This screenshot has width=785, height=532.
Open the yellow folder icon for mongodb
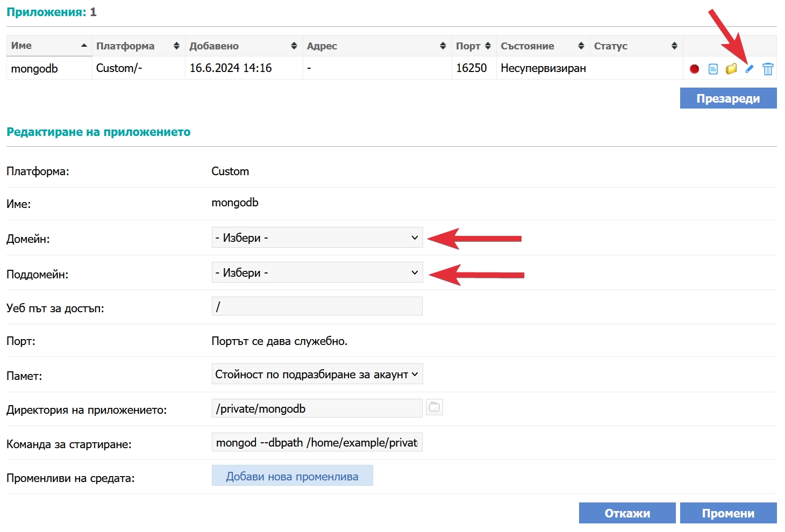pyautogui.click(x=731, y=69)
